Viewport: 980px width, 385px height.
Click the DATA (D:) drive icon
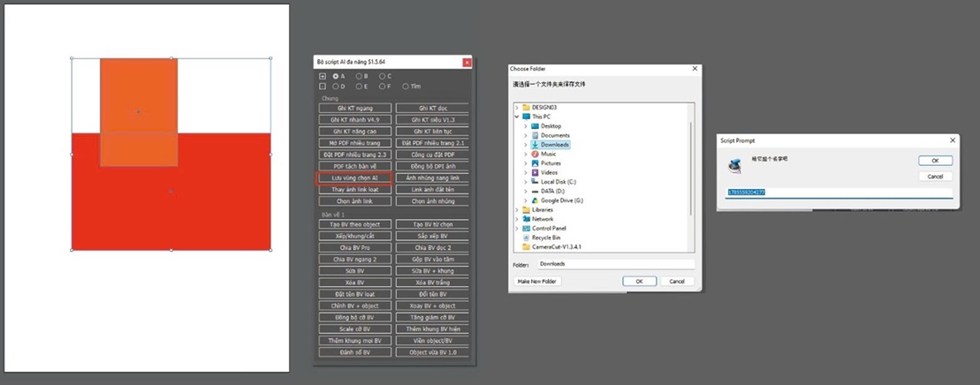tap(535, 192)
